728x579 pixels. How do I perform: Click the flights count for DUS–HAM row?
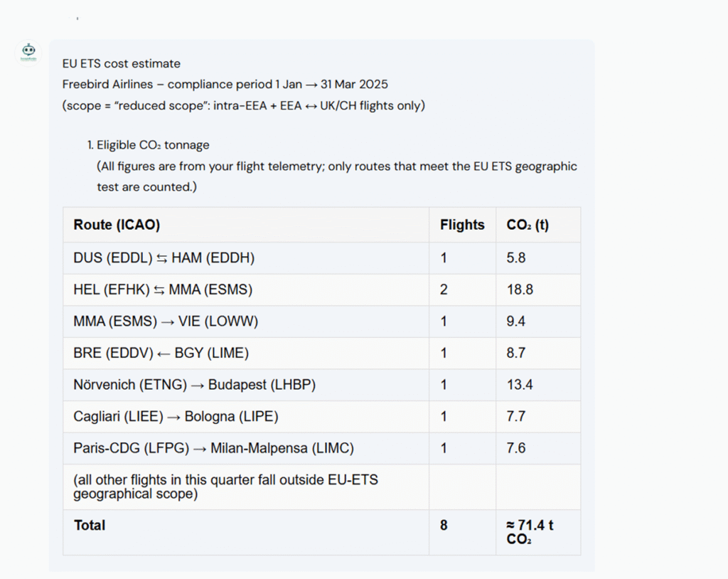444,258
